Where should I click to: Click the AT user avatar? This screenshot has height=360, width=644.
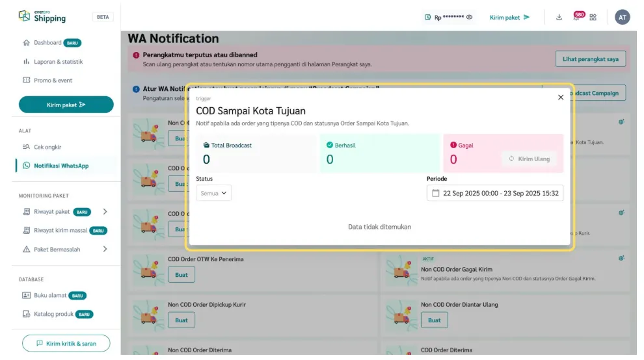point(623,18)
